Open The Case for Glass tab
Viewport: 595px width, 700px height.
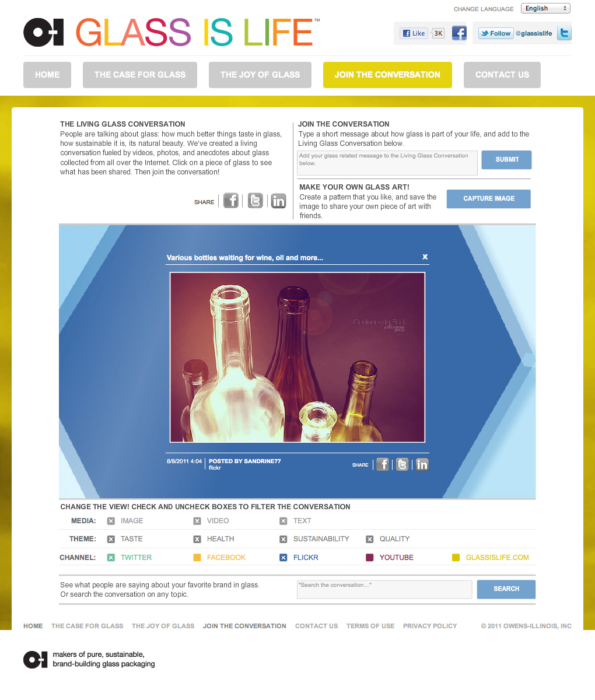point(140,75)
